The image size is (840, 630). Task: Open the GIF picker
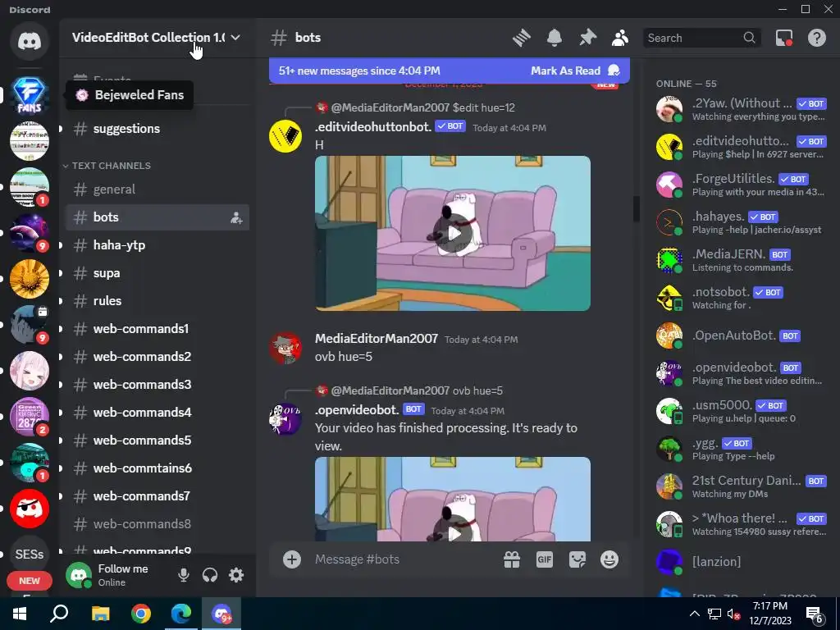[545, 559]
